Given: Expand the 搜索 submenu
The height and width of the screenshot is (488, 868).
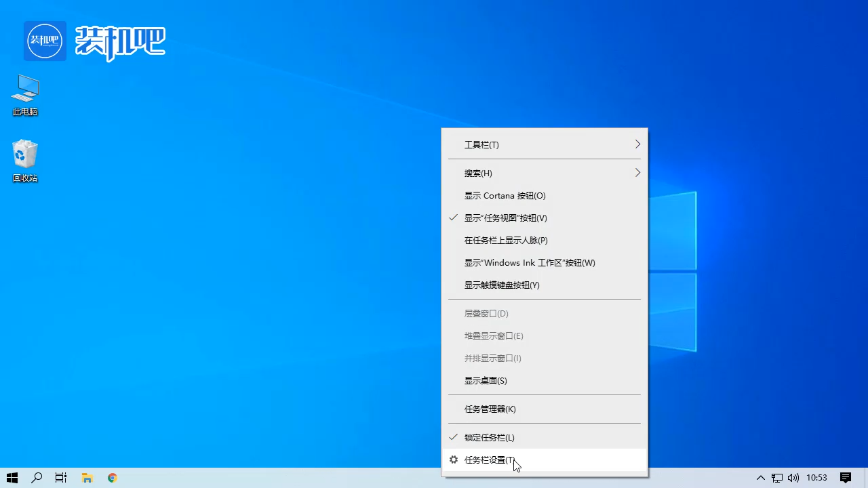Looking at the screenshot, I should pos(478,173).
